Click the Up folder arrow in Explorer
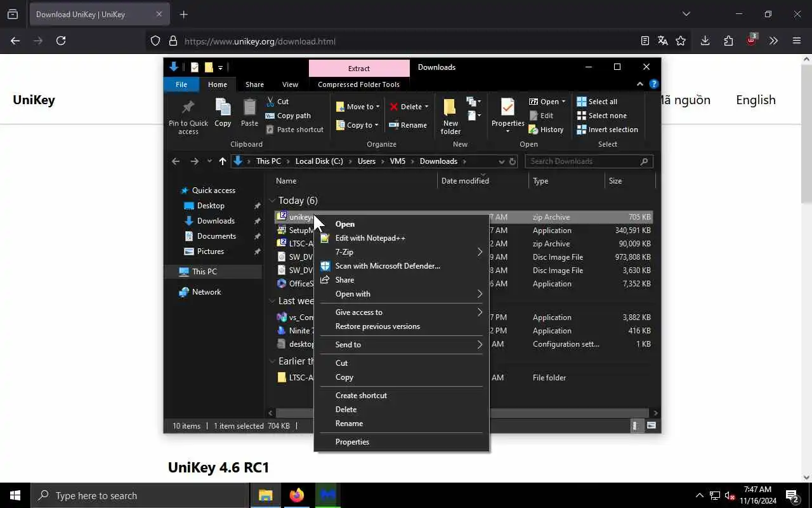Screen dimensions: 812x508 pyautogui.click(x=222, y=161)
